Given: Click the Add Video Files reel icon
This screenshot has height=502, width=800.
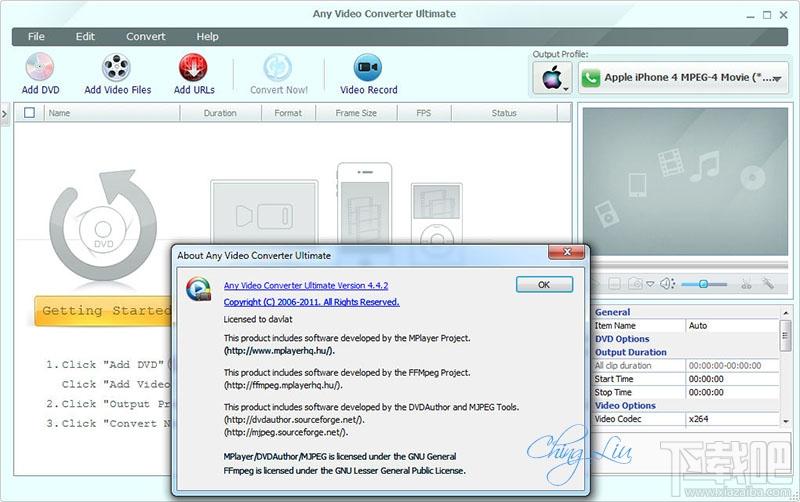Looking at the screenshot, I should click(116, 67).
